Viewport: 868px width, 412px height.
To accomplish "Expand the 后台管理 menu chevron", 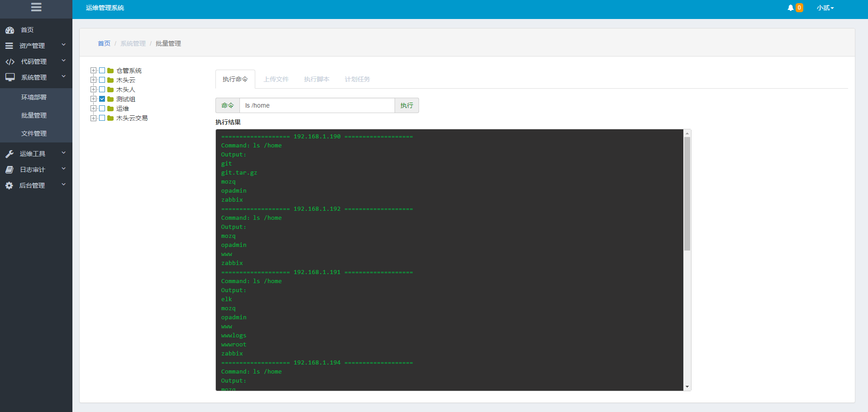I will click(x=64, y=185).
